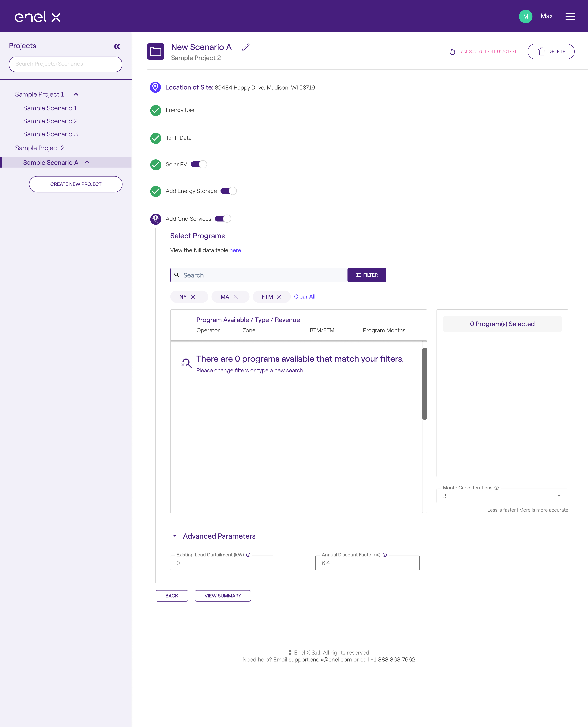
Task: Click the search magnifier icon in programs search
Action: 177,275
